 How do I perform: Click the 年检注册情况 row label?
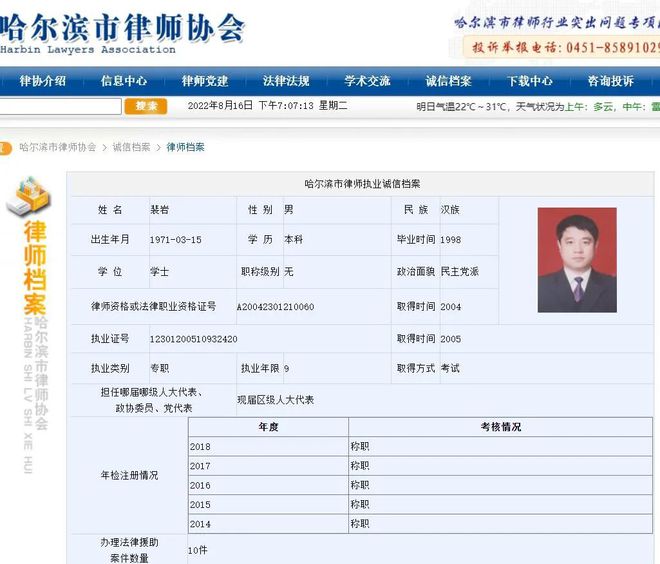(x=129, y=475)
